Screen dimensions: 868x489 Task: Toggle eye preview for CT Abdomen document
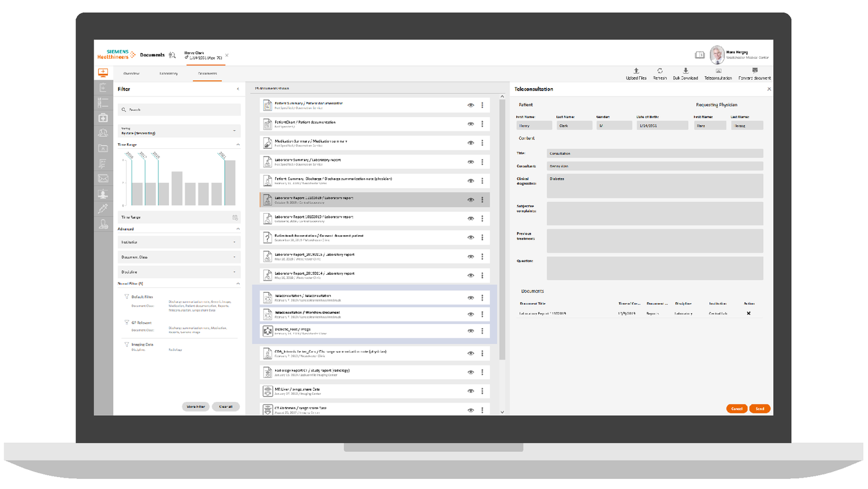[x=471, y=410]
